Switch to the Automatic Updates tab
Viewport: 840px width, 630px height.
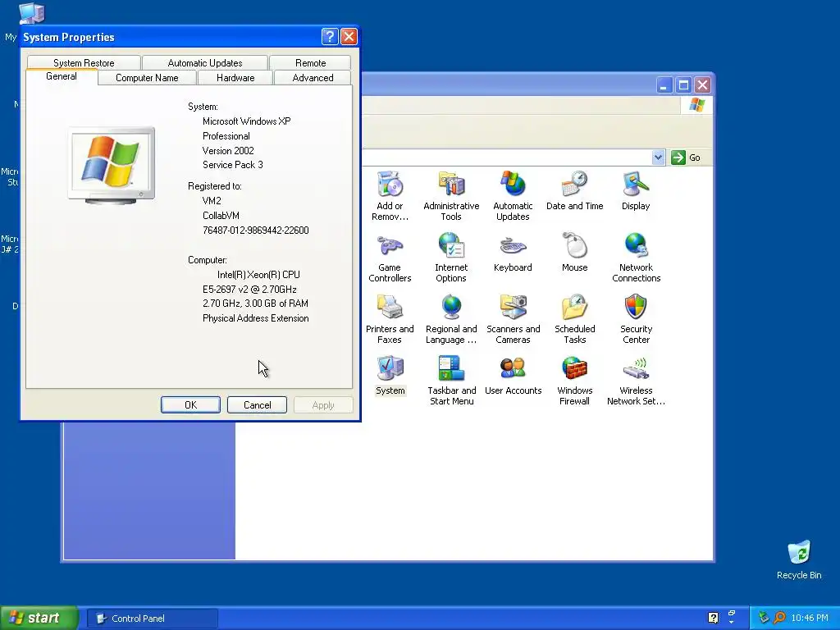[204, 62]
